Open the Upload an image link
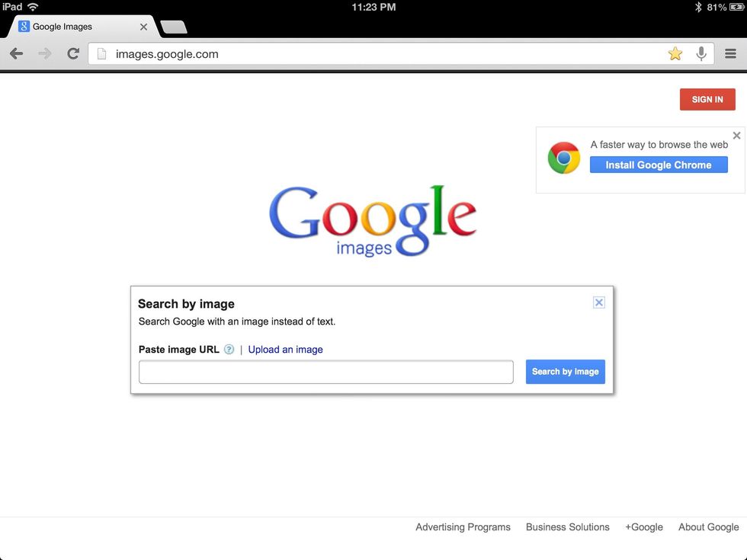 (x=285, y=350)
